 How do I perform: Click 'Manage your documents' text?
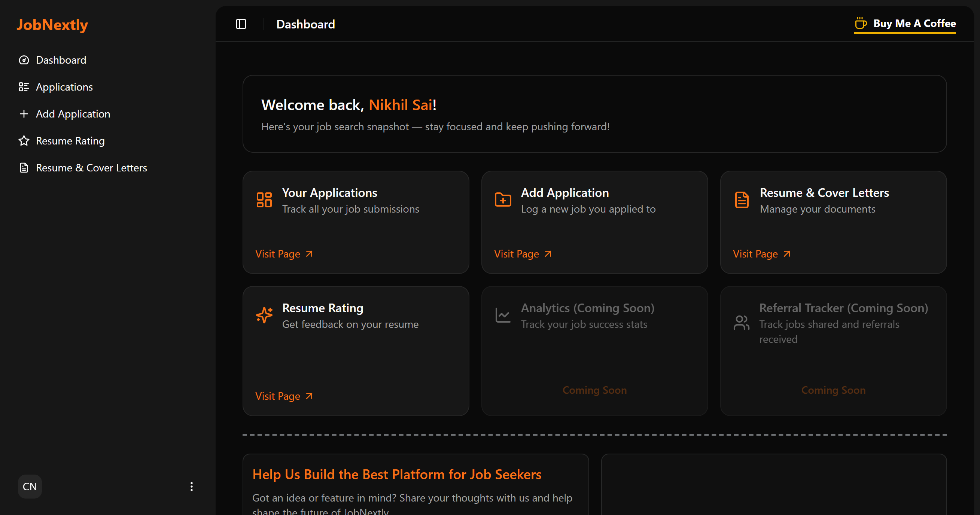click(x=818, y=209)
